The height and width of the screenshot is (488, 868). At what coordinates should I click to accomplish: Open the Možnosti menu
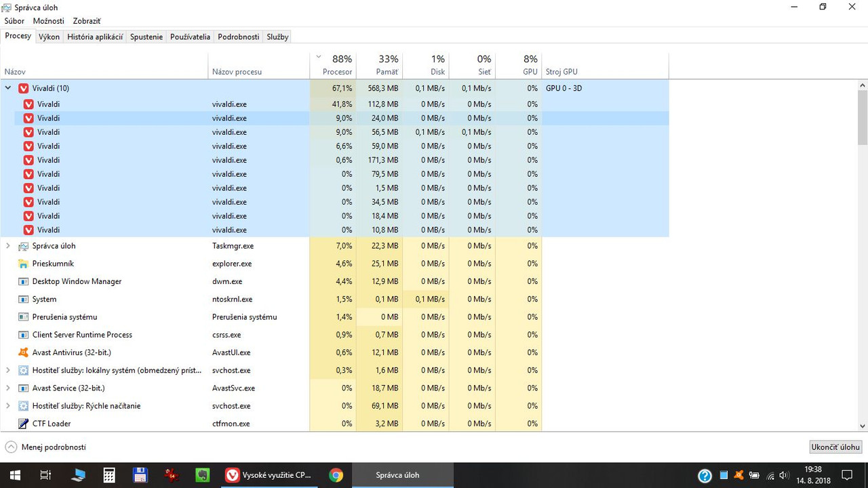pyautogui.click(x=48, y=21)
